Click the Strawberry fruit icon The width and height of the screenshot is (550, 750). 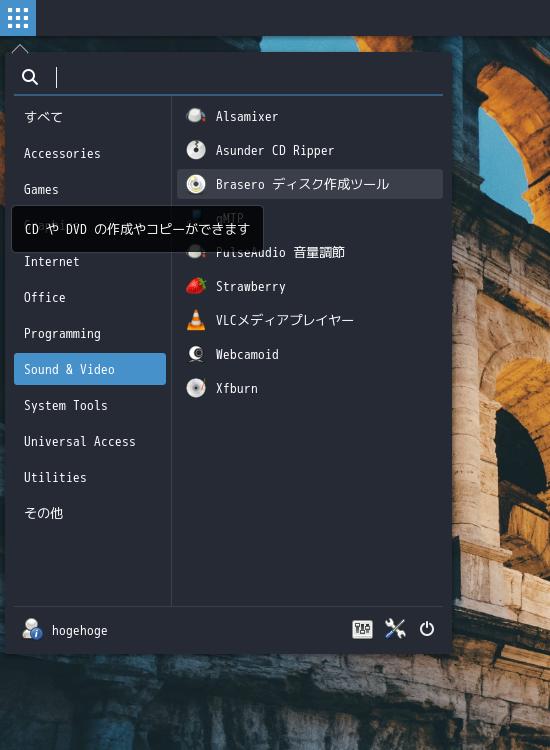(x=196, y=286)
